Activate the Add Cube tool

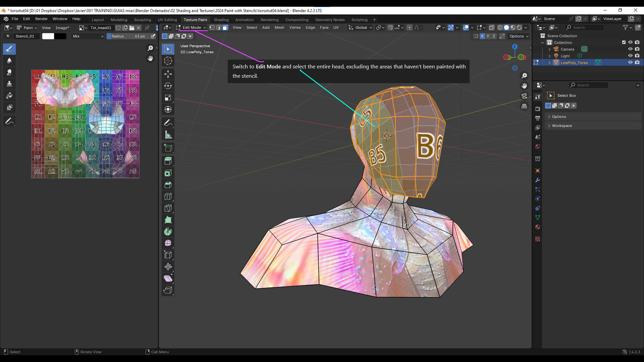click(168, 148)
